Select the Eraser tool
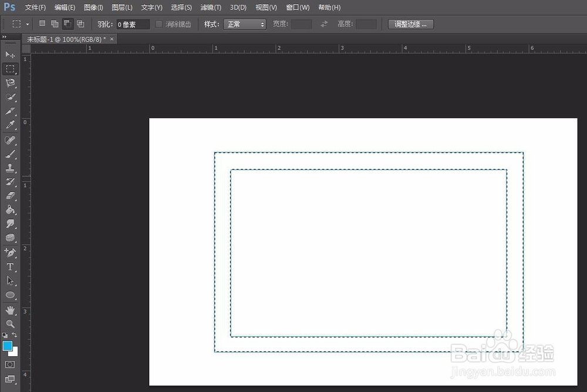The width and height of the screenshot is (587, 392). [10, 196]
